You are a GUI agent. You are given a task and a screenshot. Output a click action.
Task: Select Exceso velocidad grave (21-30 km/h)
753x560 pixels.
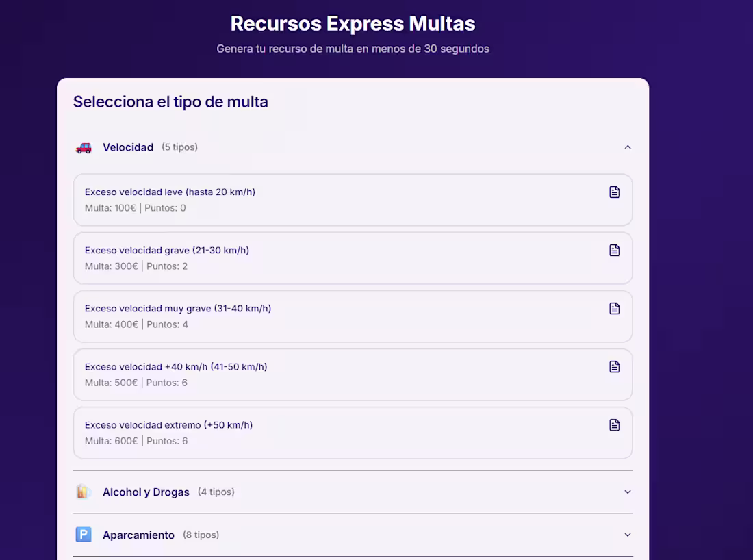pyautogui.click(x=353, y=258)
